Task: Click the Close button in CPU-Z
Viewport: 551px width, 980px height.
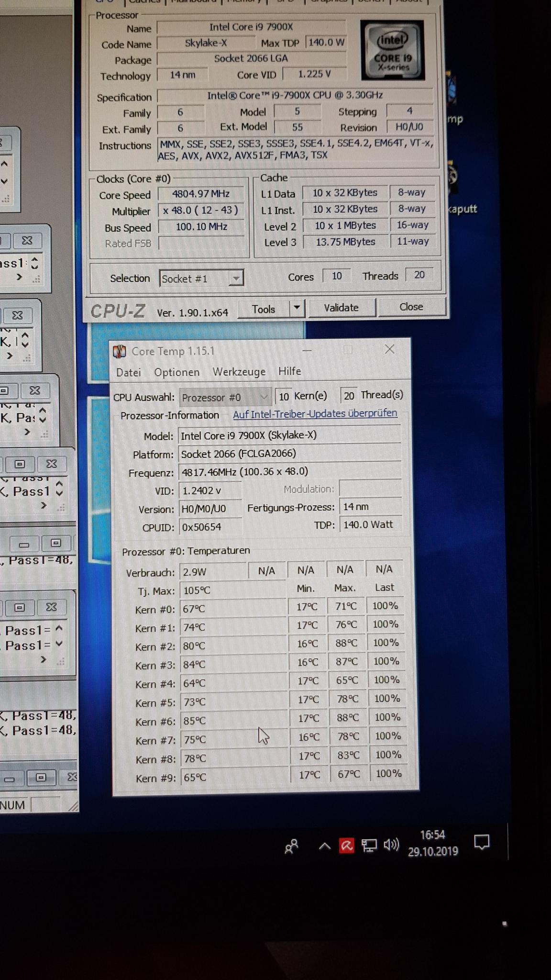Action: [411, 307]
